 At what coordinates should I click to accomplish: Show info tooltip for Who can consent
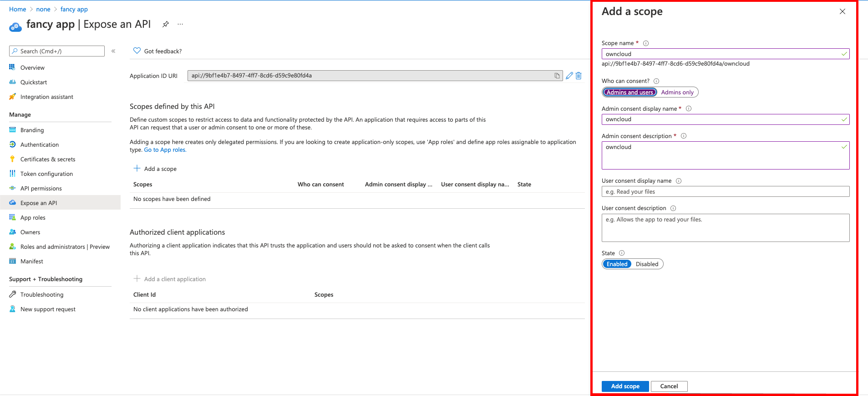point(656,81)
